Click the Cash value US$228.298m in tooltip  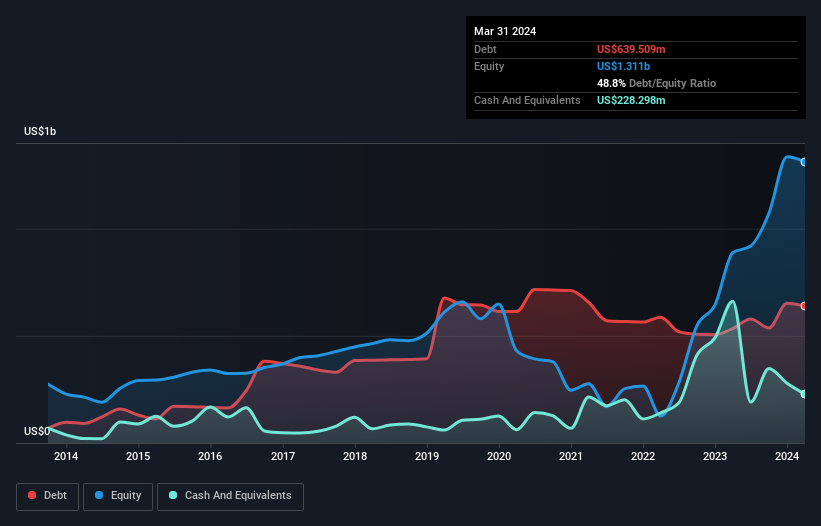631,100
